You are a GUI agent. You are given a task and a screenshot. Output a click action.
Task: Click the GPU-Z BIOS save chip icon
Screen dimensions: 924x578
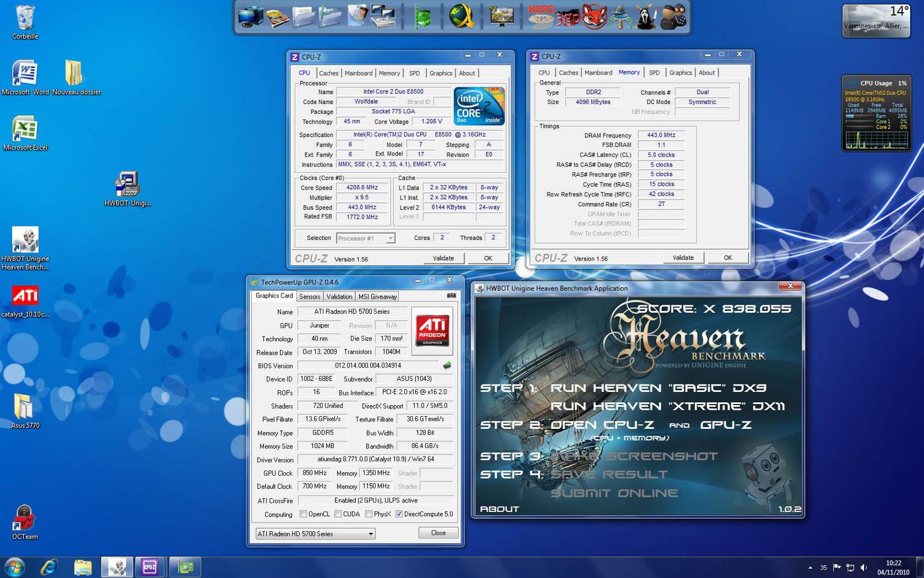tap(446, 365)
